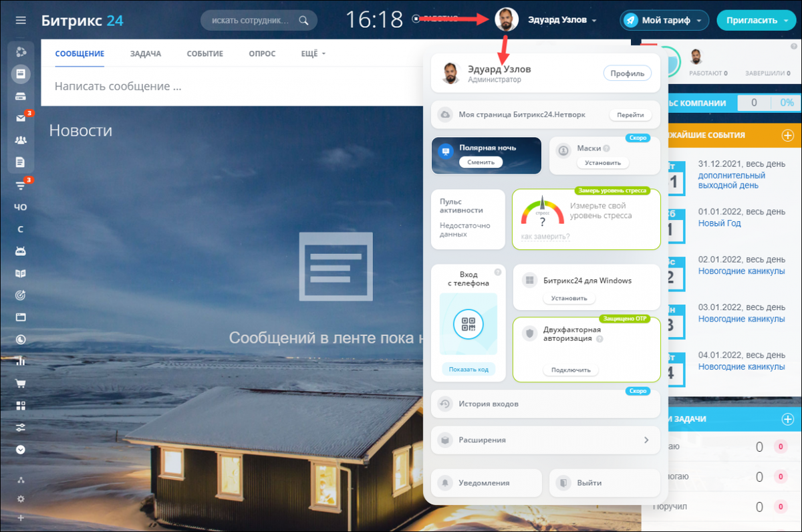The height and width of the screenshot is (532, 802).
Task: Click the Эдуард Узлов avatar in popup
Action: [x=452, y=74]
